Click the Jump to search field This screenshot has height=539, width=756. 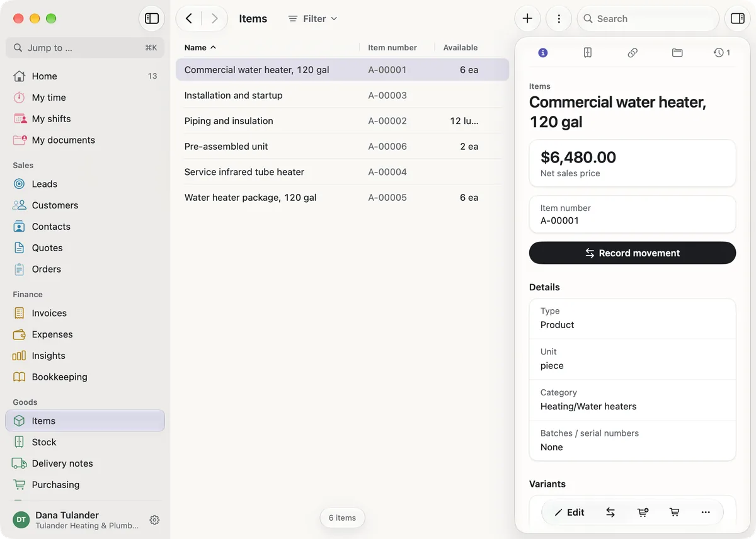click(85, 48)
